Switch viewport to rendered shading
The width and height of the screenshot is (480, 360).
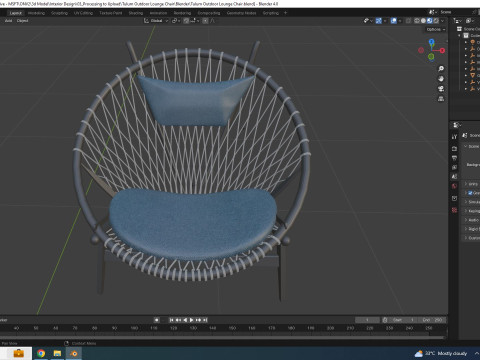coord(436,21)
